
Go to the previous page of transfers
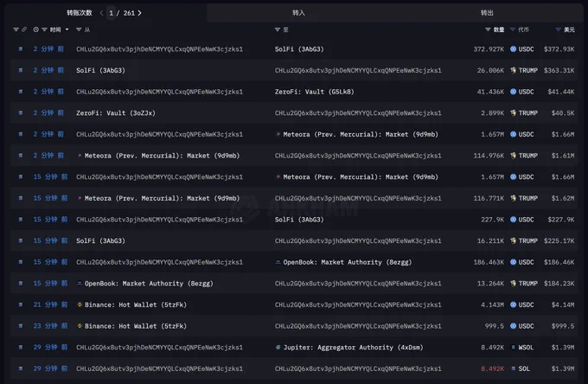(101, 13)
